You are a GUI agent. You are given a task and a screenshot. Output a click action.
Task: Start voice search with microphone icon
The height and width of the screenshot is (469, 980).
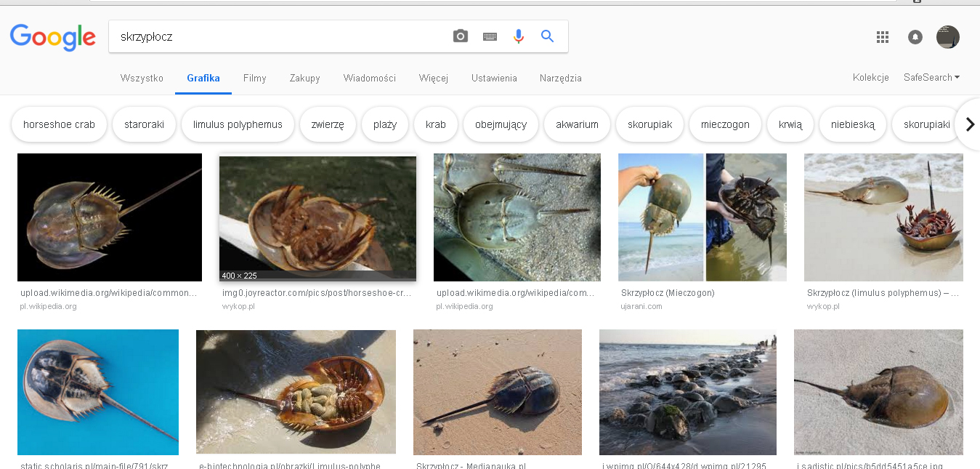[x=518, y=36]
